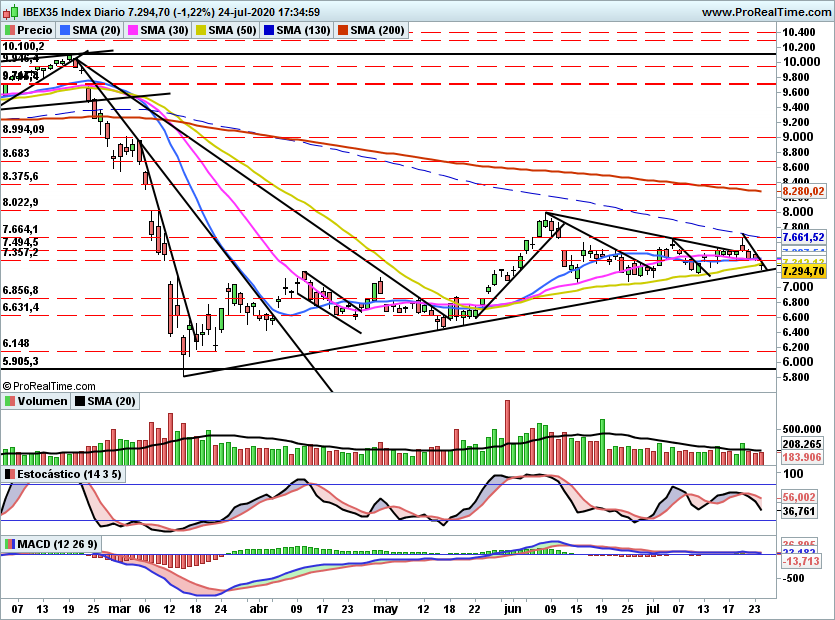Click the 10.100,2 resistance level label
Viewport: 835px width, 620px height.
coord(23,47)
